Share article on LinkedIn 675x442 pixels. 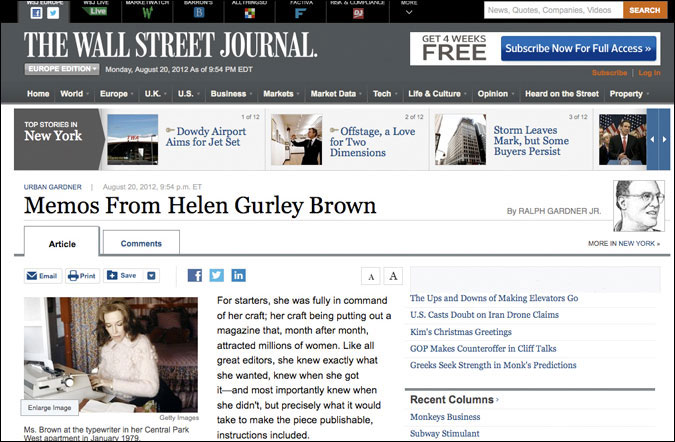point(238,276)
